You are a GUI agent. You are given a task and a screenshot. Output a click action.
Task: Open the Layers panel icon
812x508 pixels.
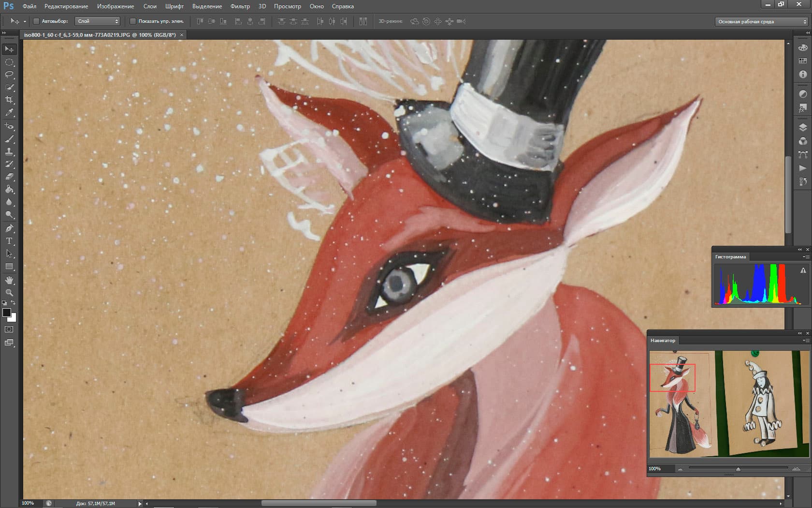(x=803, y=128)
